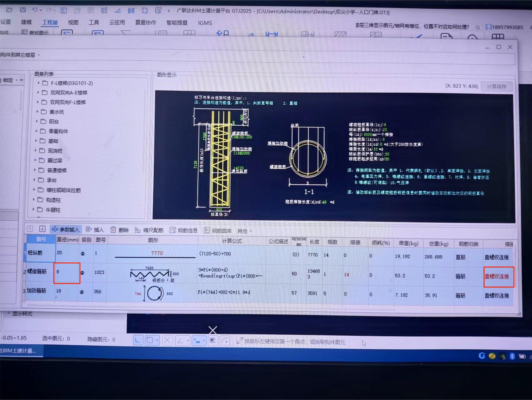The width and height of the screenshot is (532, 400).
Task: Click the move-down arrow icon above rebar table
Action: pos(42,229)
